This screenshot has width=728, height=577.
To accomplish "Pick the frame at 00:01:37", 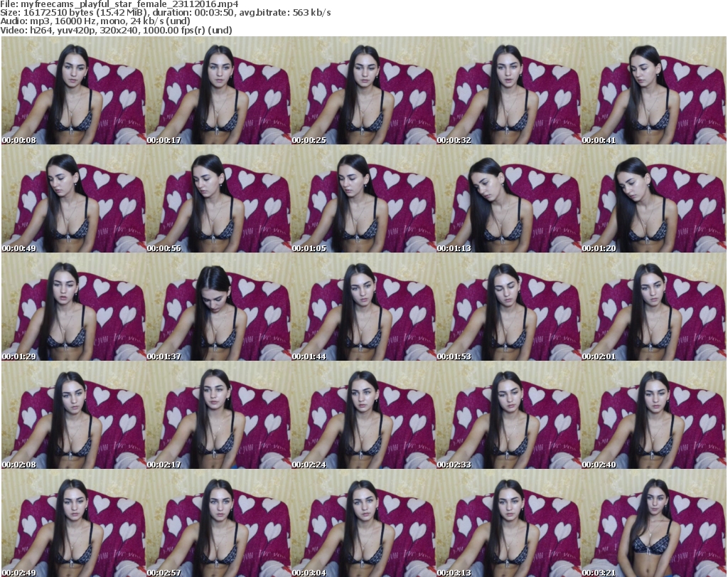I will coord(218,307).
